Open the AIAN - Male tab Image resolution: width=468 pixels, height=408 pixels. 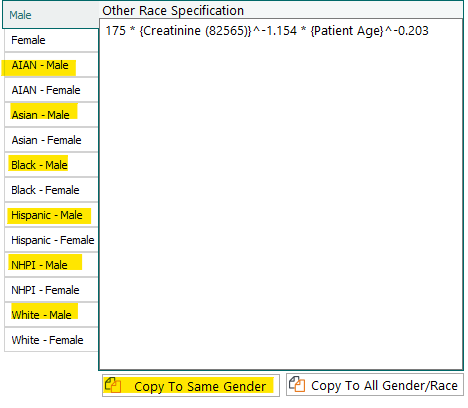click(51, 65)
